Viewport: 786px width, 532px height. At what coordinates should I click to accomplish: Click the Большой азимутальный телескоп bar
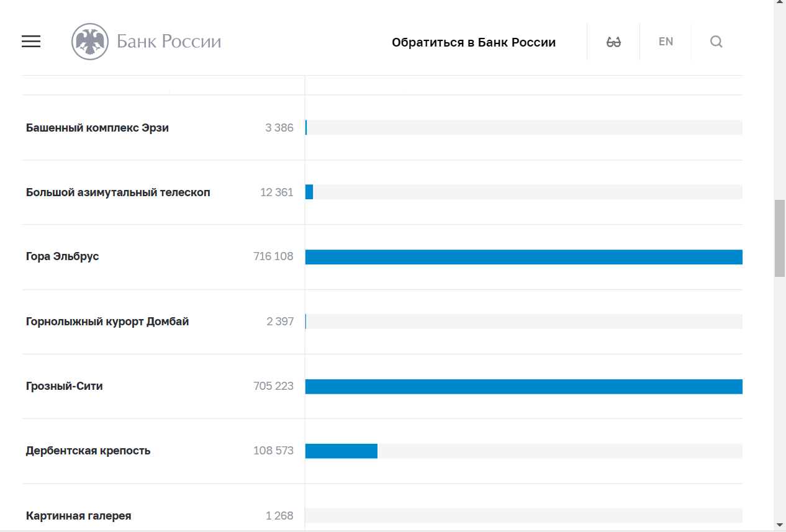coord(524,192)
